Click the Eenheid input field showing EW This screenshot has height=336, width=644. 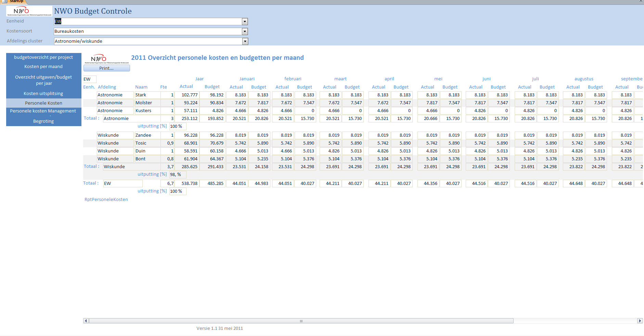click(x=147, y=22)
